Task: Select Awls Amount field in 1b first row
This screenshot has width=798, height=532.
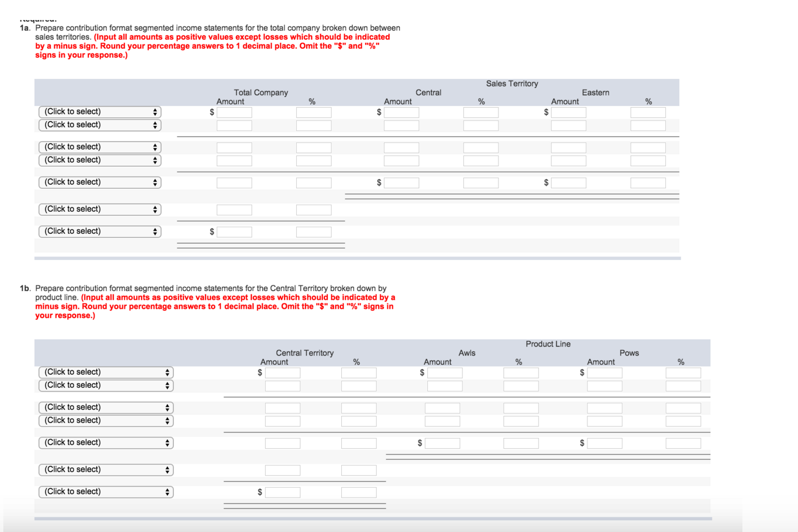Action: (445, 373)
